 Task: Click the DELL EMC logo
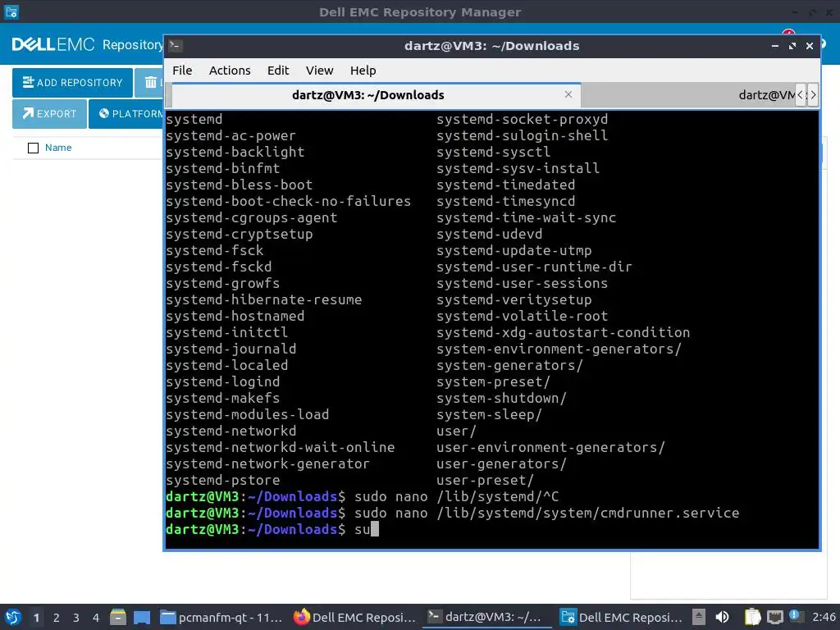click(53, 44)
